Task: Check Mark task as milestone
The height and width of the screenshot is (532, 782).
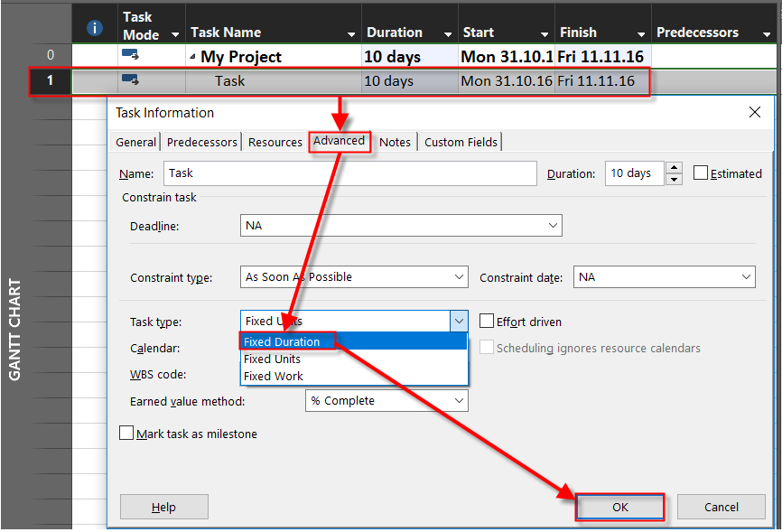Action: (126, 434)
